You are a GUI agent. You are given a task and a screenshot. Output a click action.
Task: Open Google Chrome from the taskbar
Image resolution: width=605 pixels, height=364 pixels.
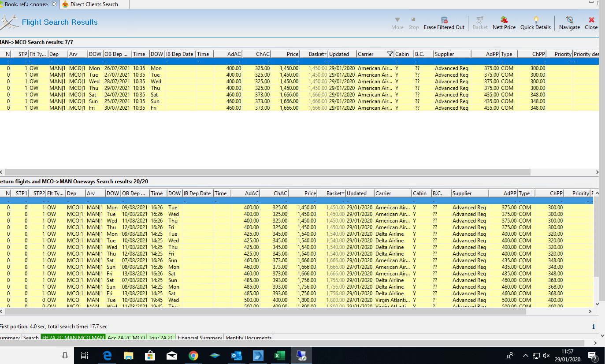(193, 355)
